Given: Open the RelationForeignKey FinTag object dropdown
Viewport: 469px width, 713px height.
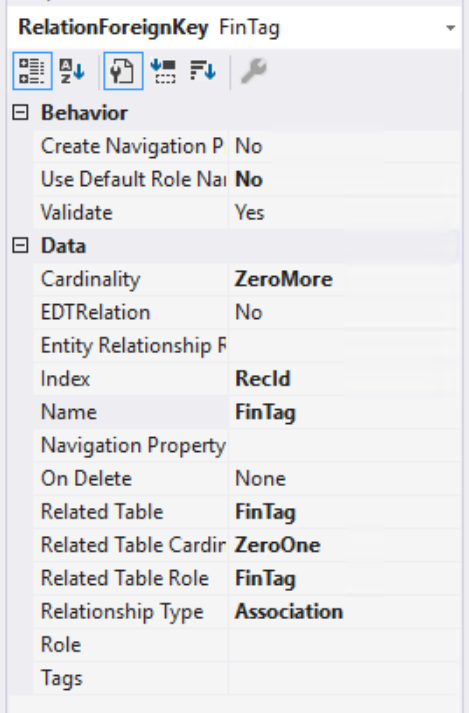Looking at the screenshot, I should 450,28.
